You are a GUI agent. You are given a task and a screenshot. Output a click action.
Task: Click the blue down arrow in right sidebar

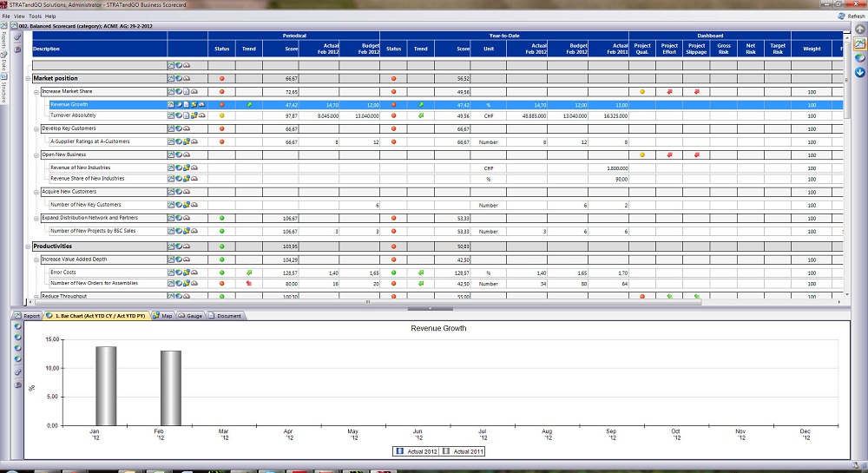point(859,71)
